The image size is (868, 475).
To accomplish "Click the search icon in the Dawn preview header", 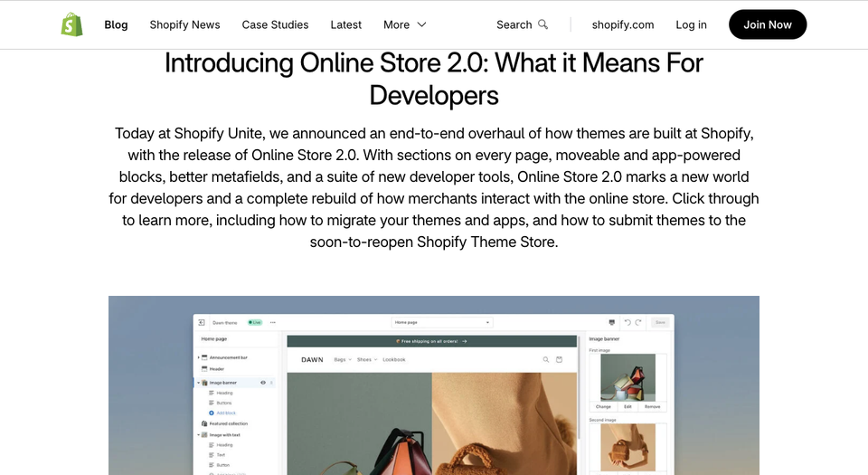I will point(546,360).
